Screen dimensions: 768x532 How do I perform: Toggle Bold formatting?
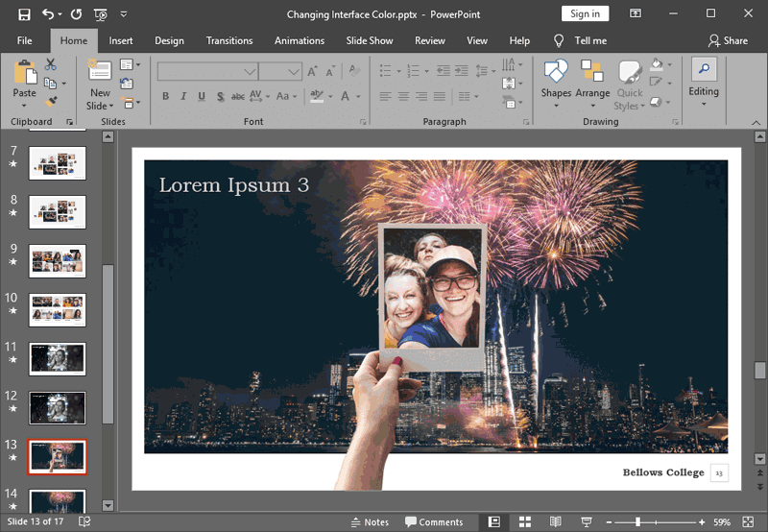[x=165, y=96]
